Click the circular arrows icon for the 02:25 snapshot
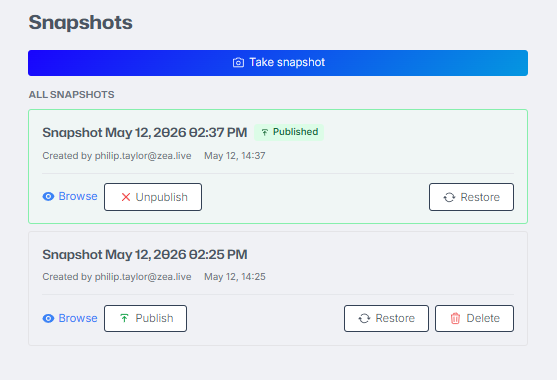This screenshot has height=380, width=557. tap(364, 318)
